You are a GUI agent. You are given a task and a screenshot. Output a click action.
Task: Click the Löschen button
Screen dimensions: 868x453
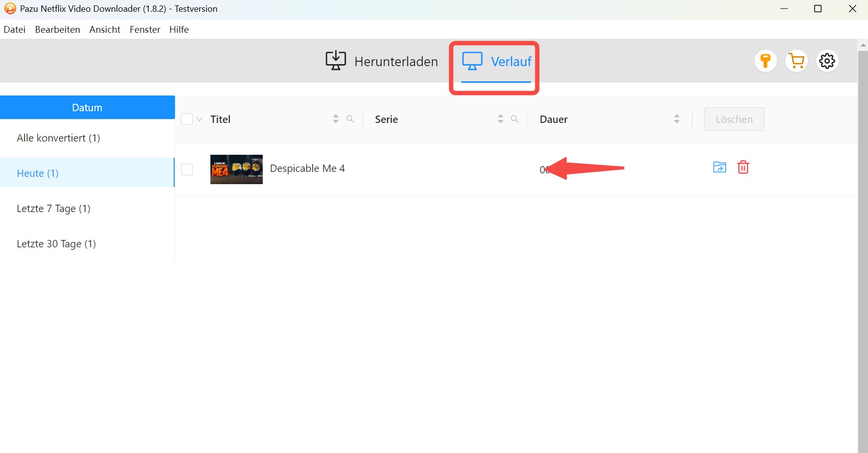(734, 119)
